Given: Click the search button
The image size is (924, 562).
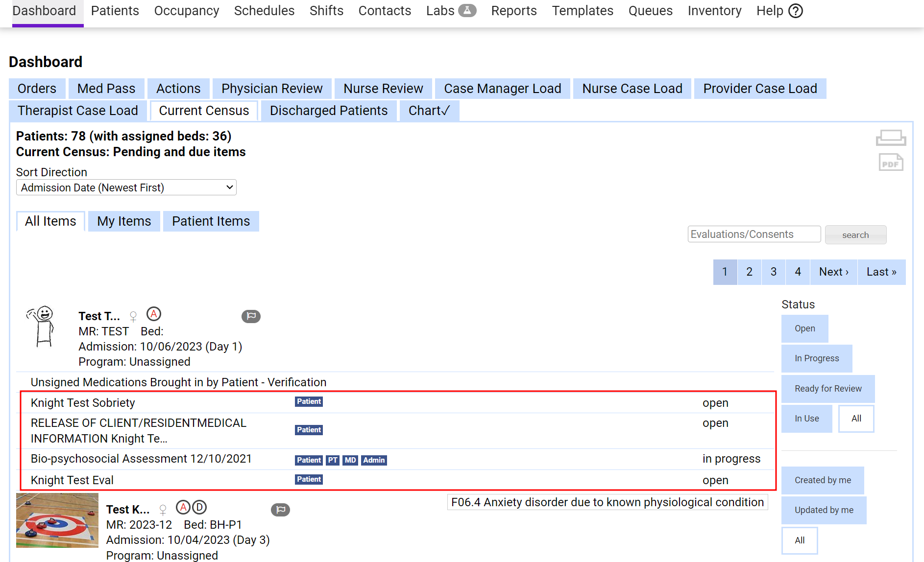Looking at the screenshot, I should pos(855,235).
